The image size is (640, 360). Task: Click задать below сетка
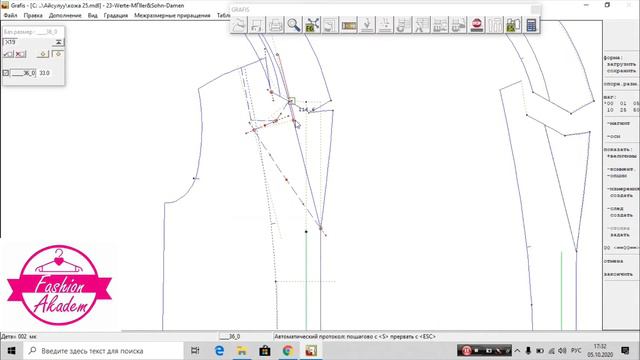pos(620,235)
